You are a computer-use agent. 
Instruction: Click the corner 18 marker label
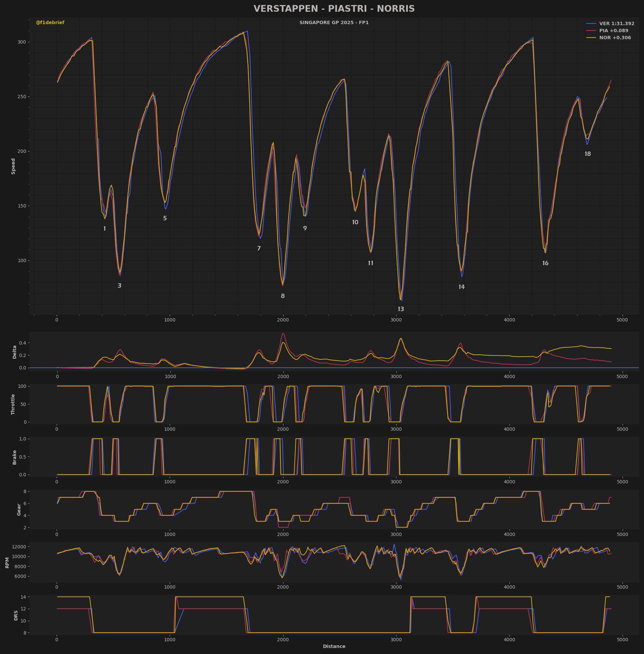(588, 154)
